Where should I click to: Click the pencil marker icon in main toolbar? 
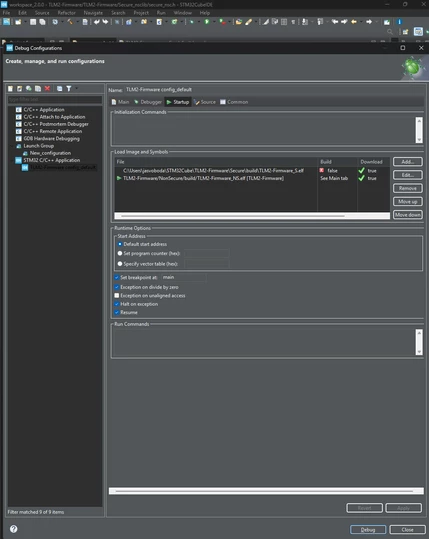pos(248,22)
